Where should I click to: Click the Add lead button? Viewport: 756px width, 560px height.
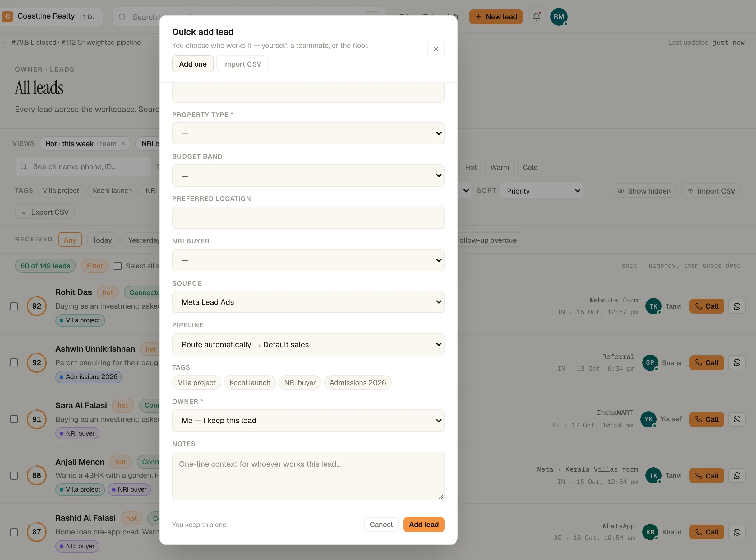point(424,525)
